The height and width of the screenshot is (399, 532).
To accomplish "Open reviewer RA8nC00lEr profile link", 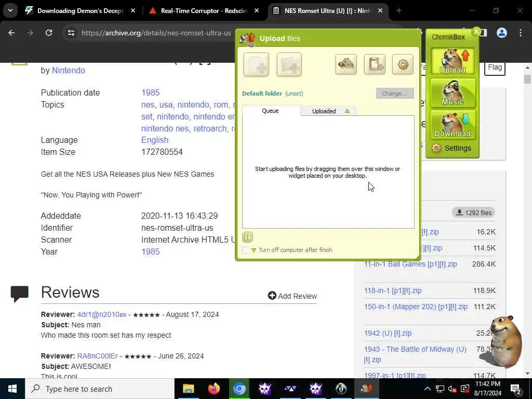I will [x=97, y=356].
